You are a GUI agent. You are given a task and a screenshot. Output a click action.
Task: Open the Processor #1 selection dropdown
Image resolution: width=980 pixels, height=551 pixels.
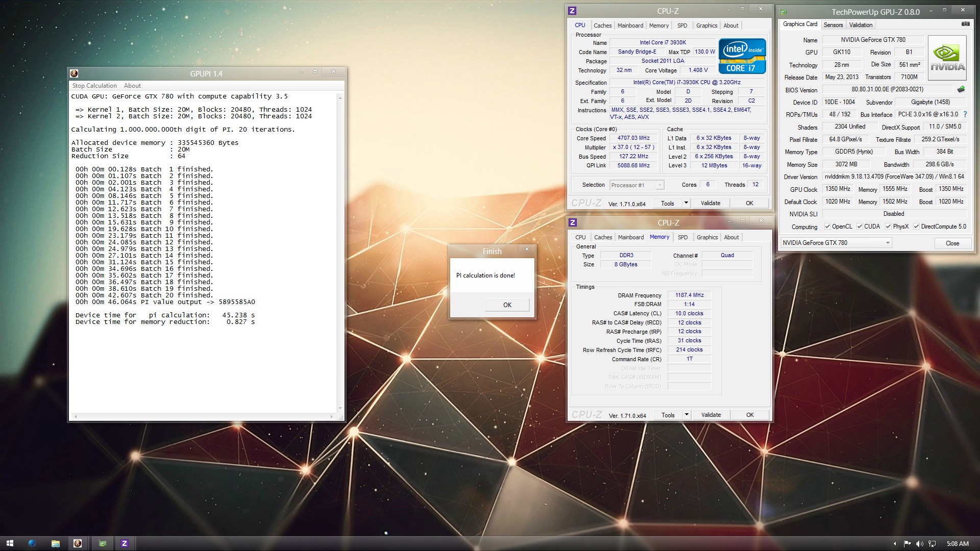click(636, 185)
